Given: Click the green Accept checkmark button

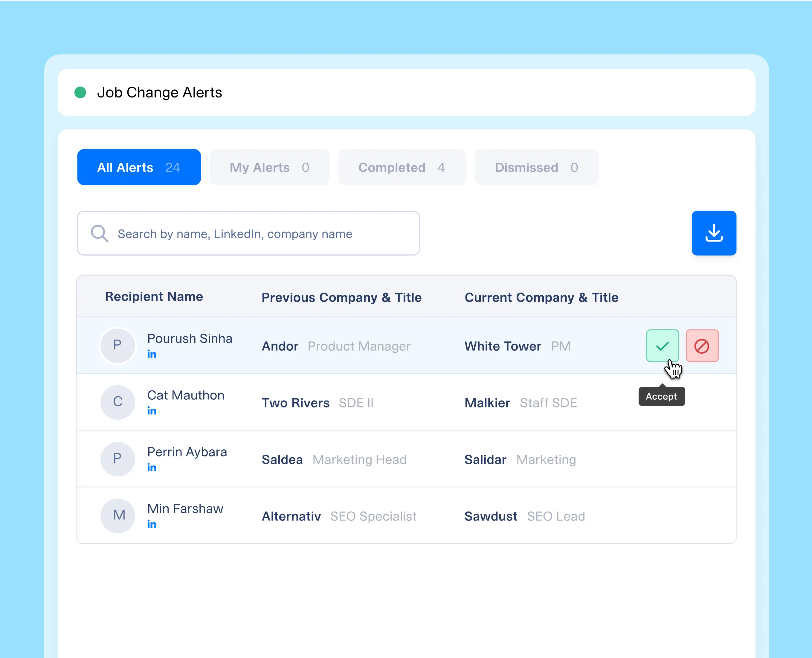Looking at the screenshot, I should [x=662, y=346].
